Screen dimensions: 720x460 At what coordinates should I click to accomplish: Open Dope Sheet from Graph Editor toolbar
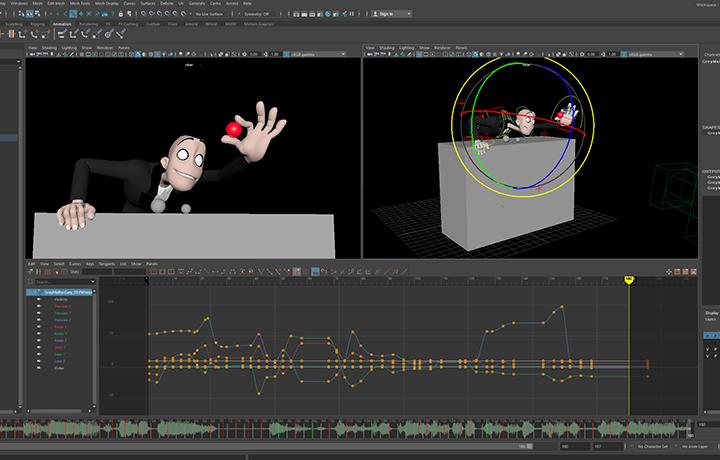tap(677, 272)
